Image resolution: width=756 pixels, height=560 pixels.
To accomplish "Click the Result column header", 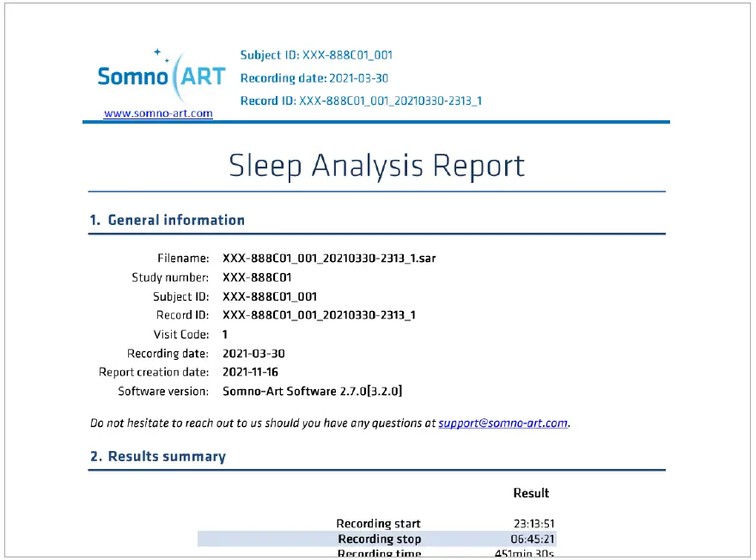I will coord(531,493).
